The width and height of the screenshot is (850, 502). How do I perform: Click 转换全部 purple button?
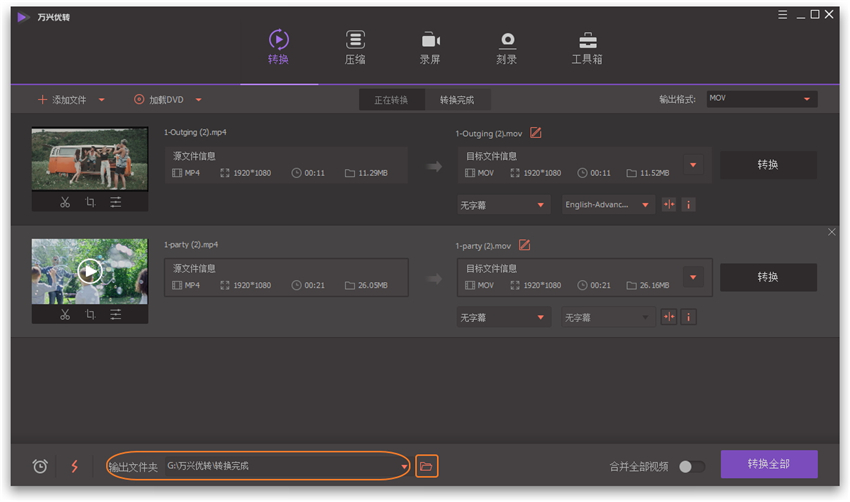coord(768,464)
